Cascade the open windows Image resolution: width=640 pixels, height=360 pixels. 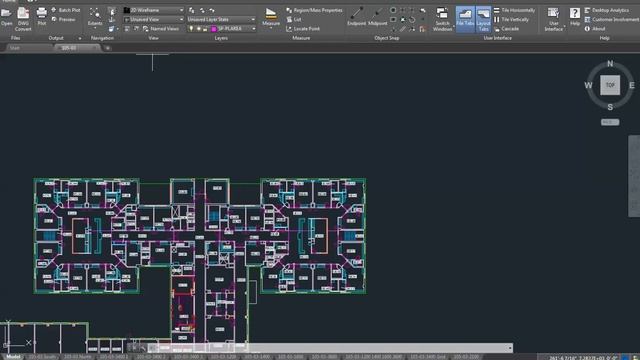tap(506, 29)
